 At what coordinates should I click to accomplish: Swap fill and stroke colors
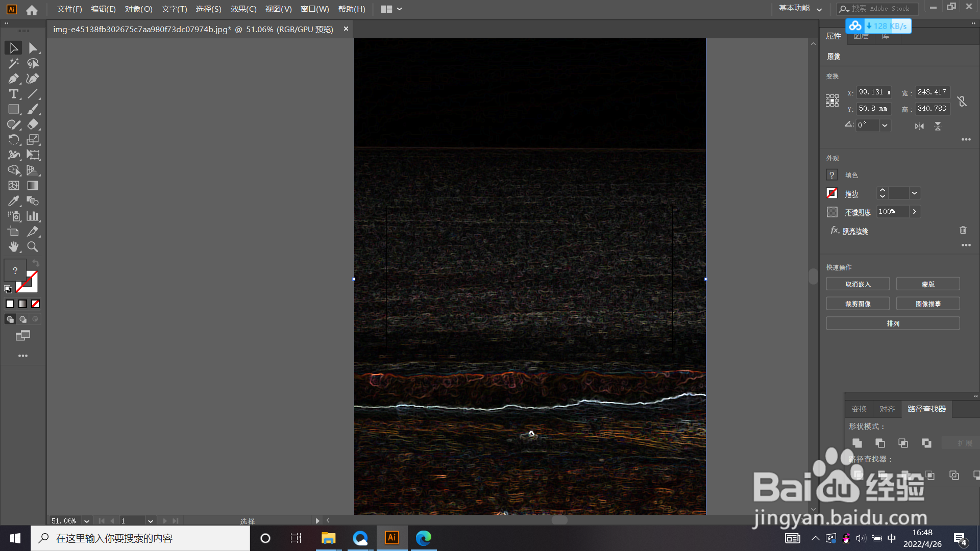(x=36, y=263)
